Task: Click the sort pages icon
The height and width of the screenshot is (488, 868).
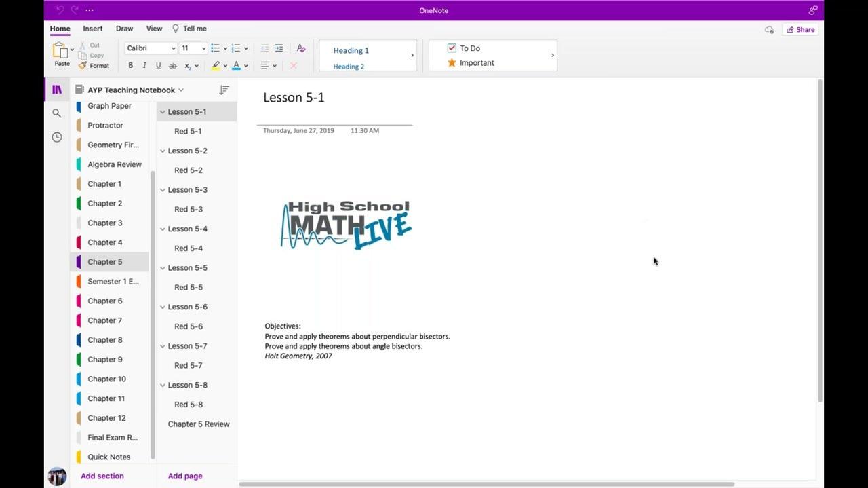Action: [224, 90]
